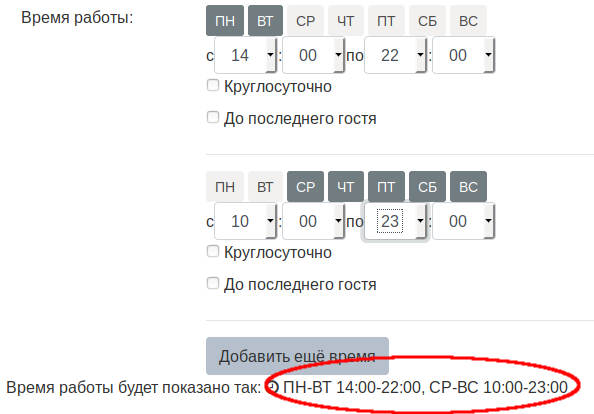Check До последнего гостя in first schedule

tap(213, 117)
